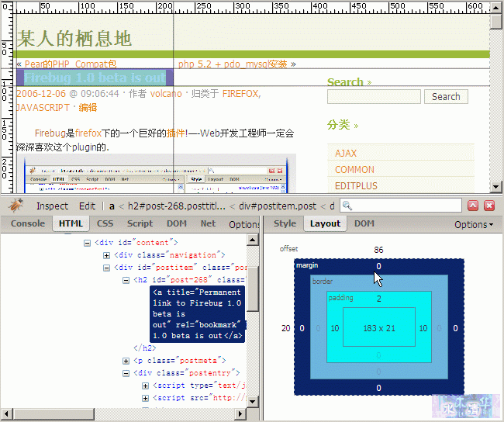Click the closing </h2> tag line
The width and height of the screenshot is (504, 422).
point(145,348)
